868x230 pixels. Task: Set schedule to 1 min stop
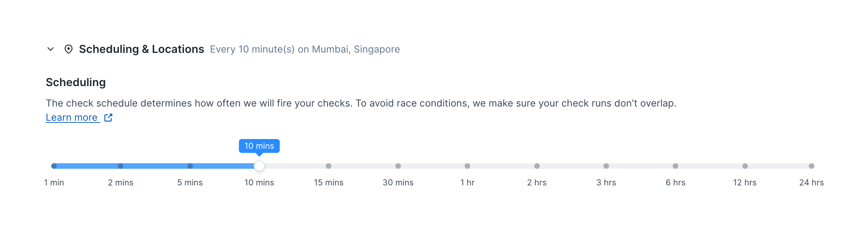(x=54, y=166)
